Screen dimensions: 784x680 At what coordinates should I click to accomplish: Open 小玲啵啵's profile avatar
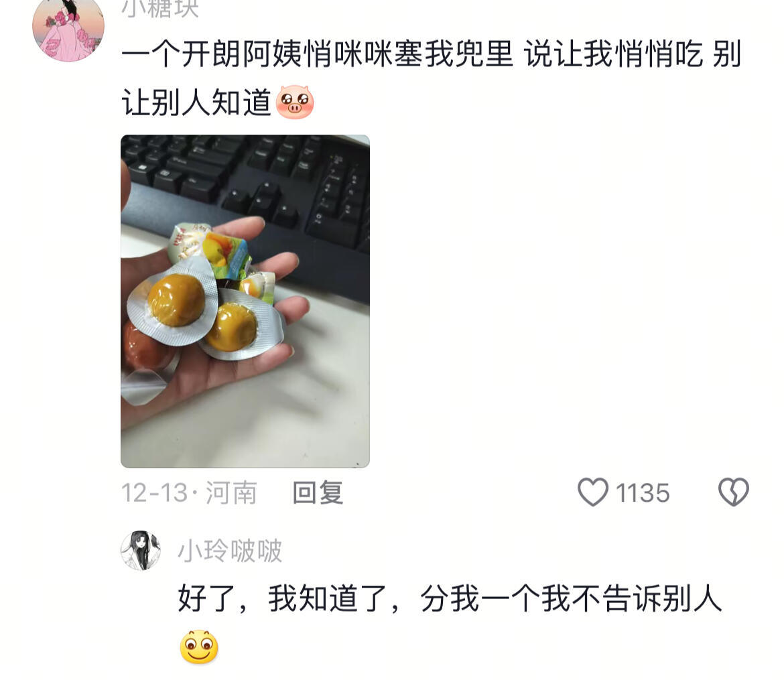(x=141, y=551)
